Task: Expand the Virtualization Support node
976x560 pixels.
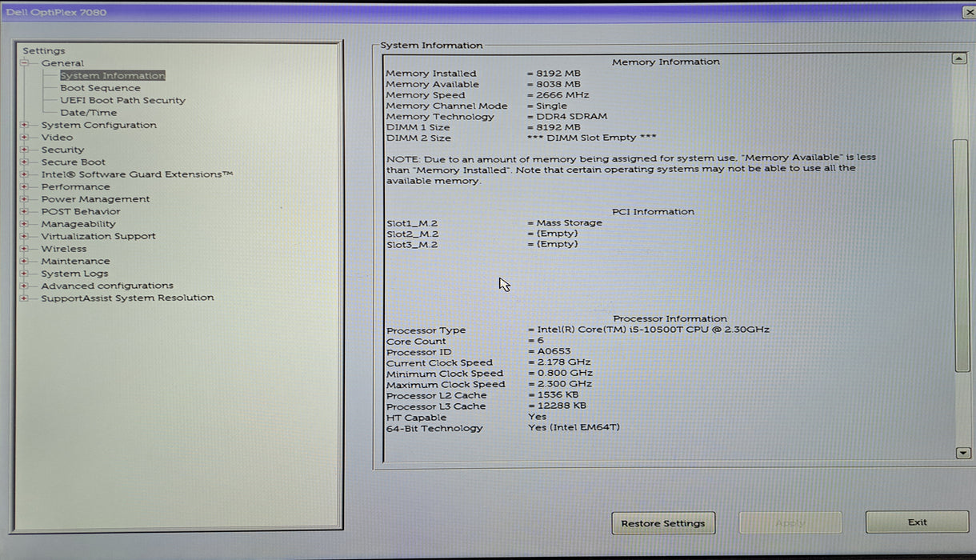Action: (25, 237)
